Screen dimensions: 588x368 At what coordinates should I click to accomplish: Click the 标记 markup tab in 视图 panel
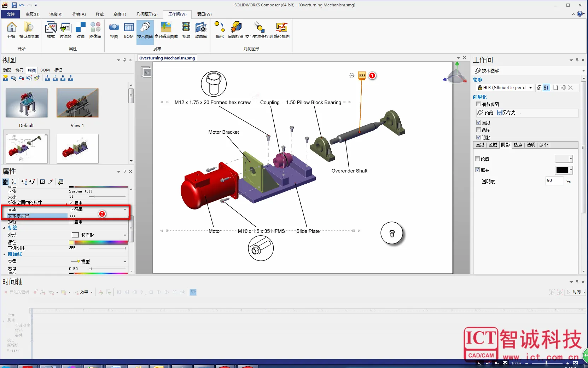coord(58,70)
